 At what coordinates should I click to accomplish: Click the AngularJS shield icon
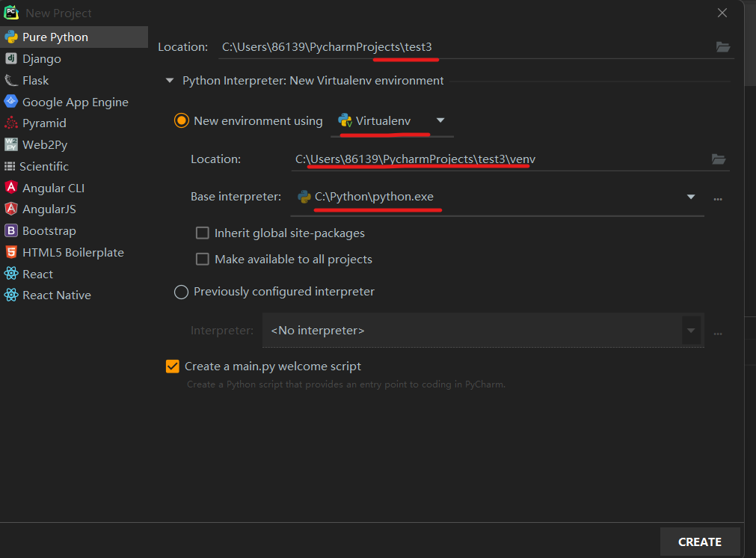pos(11,209)
